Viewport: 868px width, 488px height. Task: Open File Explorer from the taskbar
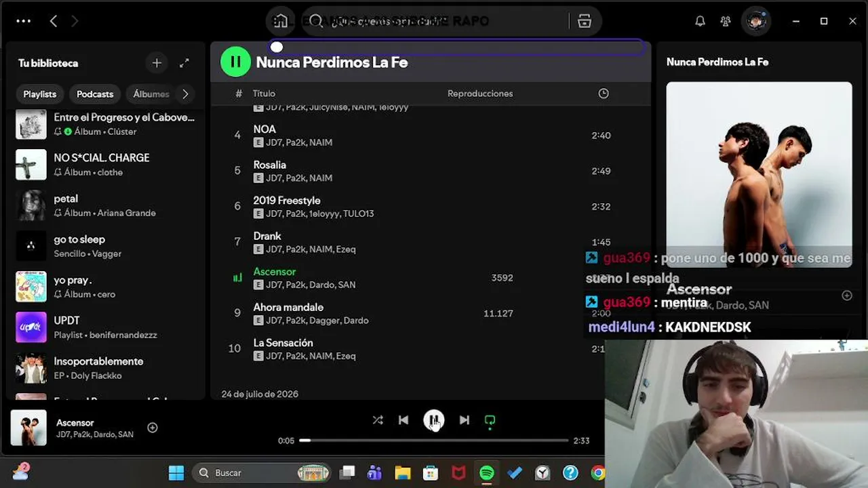tap(403, 473)
